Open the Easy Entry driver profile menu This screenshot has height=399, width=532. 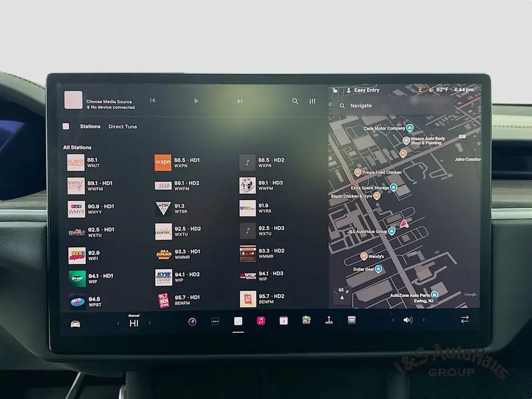363,90
